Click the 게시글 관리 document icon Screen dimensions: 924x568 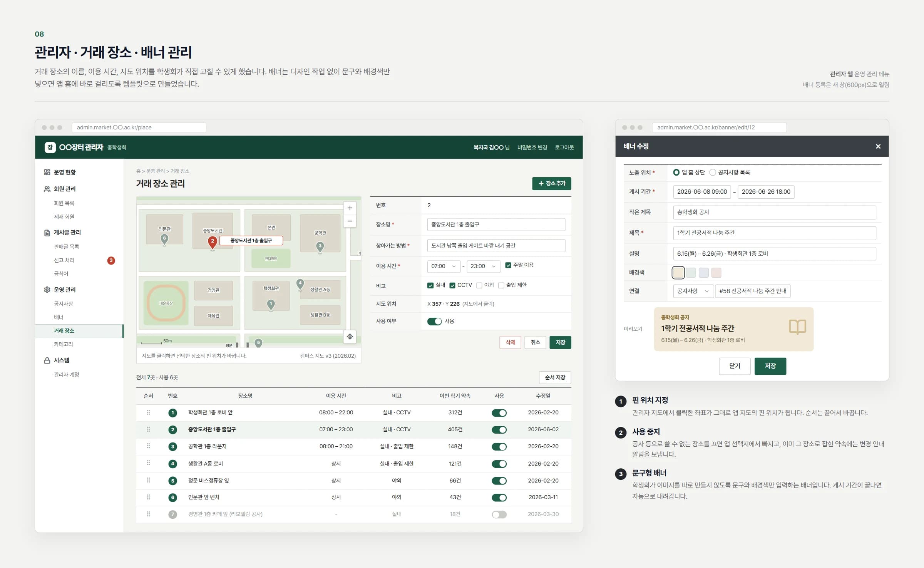click(x=47, y=233)
